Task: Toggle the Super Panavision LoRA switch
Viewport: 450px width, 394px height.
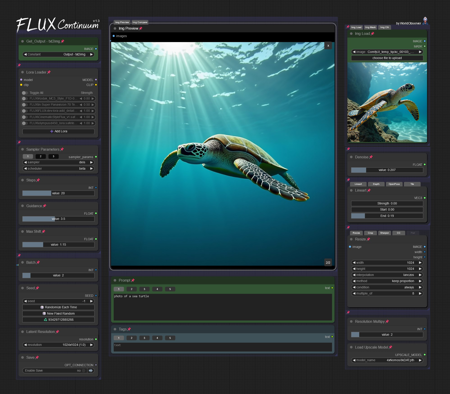Action: [25, 105]
